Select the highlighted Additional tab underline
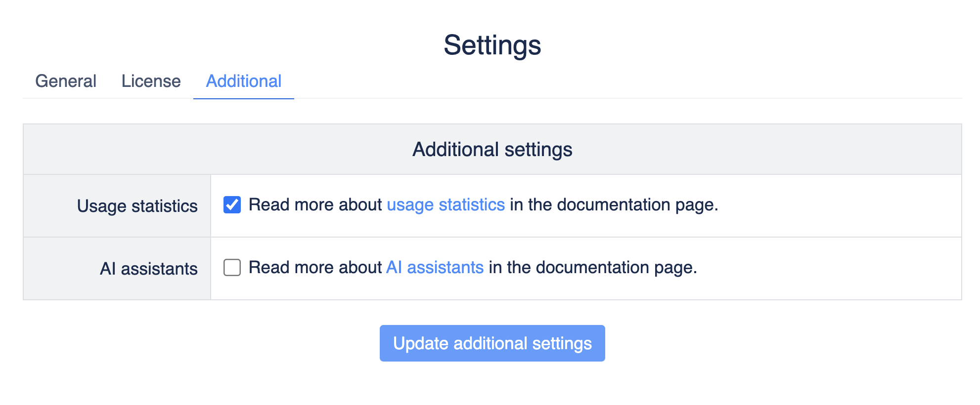Screen dimensions: 980x405 click(243, 99)
